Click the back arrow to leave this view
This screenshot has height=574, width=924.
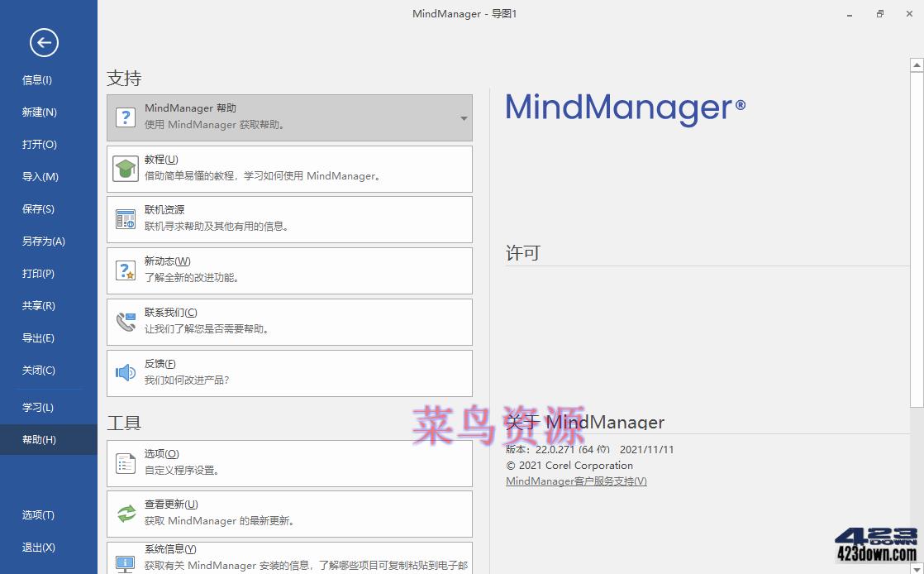(x=44, y=42)
